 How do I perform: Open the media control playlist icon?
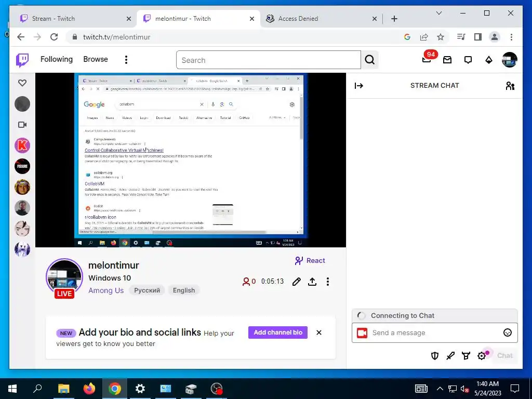(461, 37)
